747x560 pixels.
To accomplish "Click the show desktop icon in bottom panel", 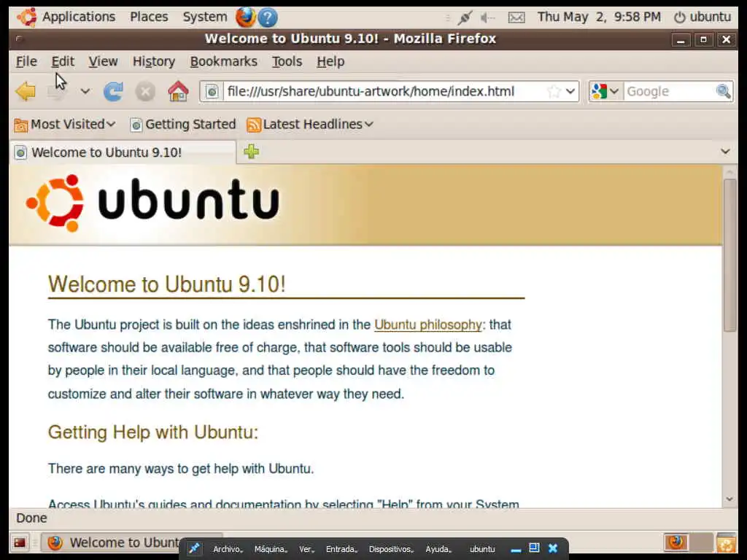I will point(20,542).
